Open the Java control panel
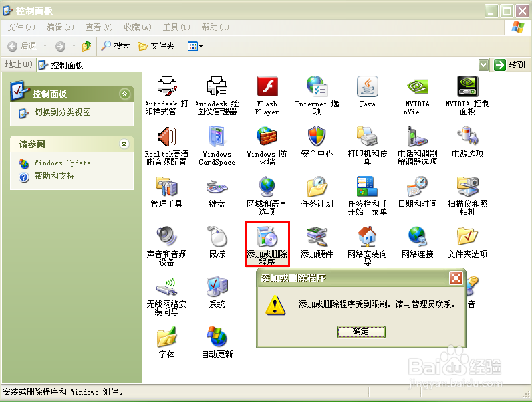This screenshot has height=402, width=532. click(x=367, y=92)
